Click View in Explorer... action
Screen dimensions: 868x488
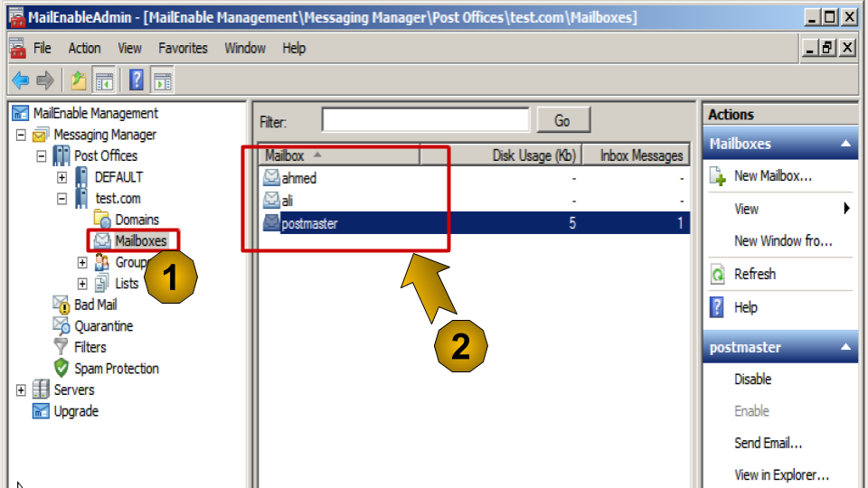click(x=781, y=474)
